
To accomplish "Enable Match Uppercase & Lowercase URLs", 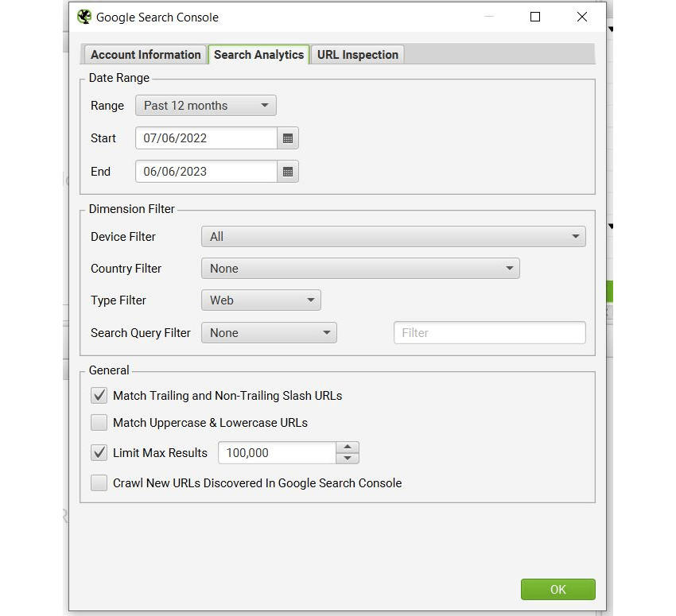I will 99,423.
